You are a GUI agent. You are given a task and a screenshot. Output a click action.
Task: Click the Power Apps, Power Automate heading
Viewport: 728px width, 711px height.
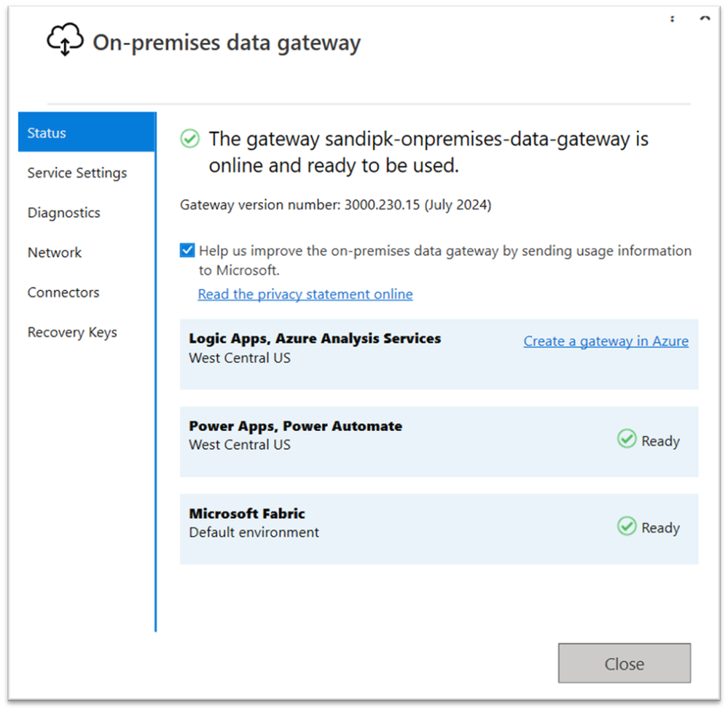pos(295,426)
